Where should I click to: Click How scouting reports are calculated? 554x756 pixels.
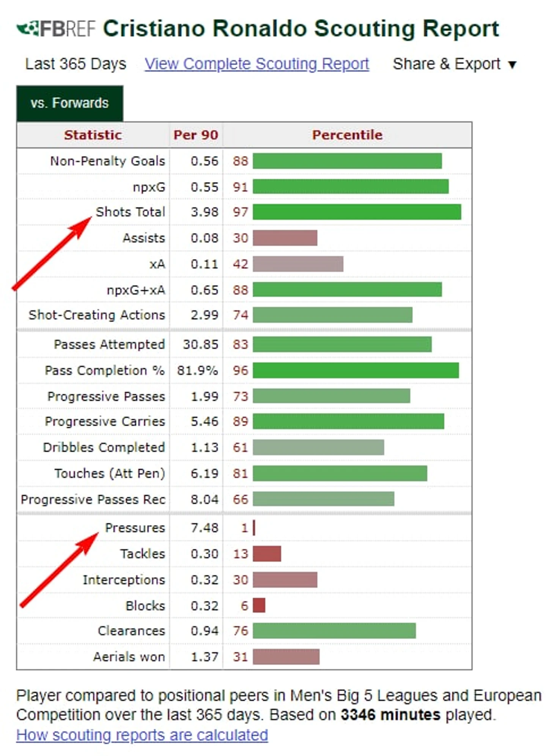tap(142, 735)
